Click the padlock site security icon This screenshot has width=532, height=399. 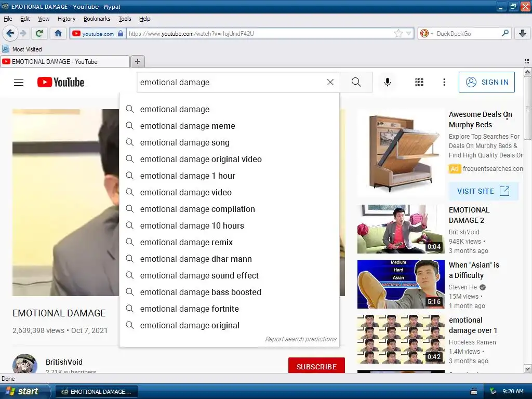[x=121, y=34]
